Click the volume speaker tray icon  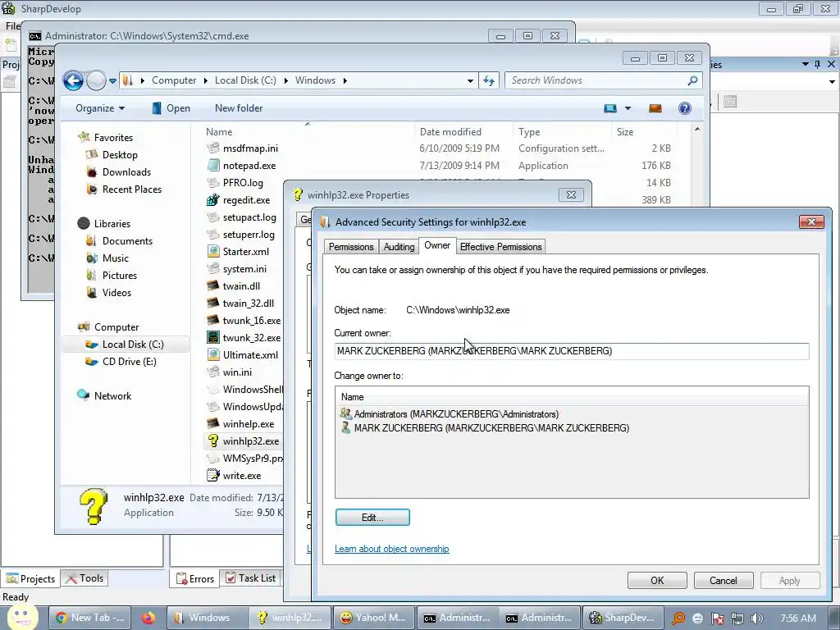click(757, 619)
